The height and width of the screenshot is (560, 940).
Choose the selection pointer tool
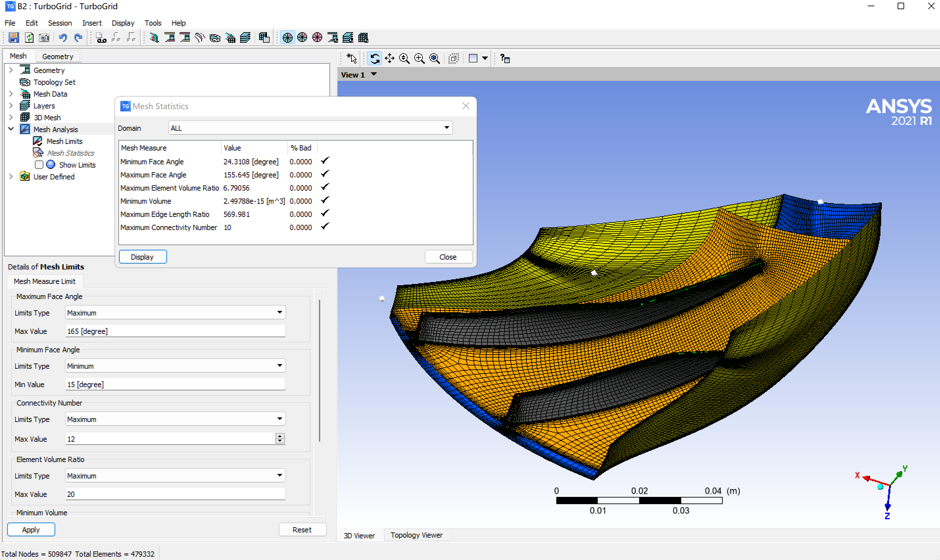(x=351, y=58)
